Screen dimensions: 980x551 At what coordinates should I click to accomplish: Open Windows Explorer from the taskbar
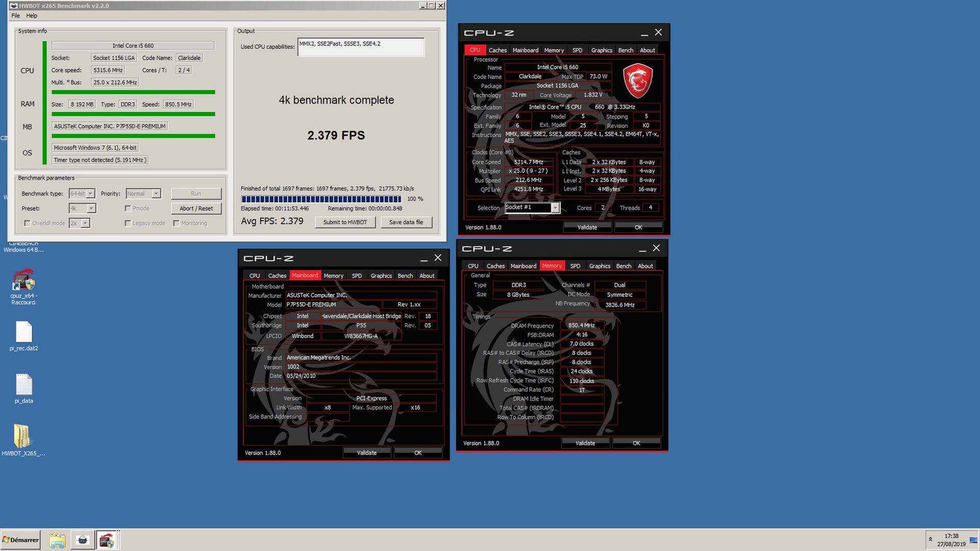(58, 540)
